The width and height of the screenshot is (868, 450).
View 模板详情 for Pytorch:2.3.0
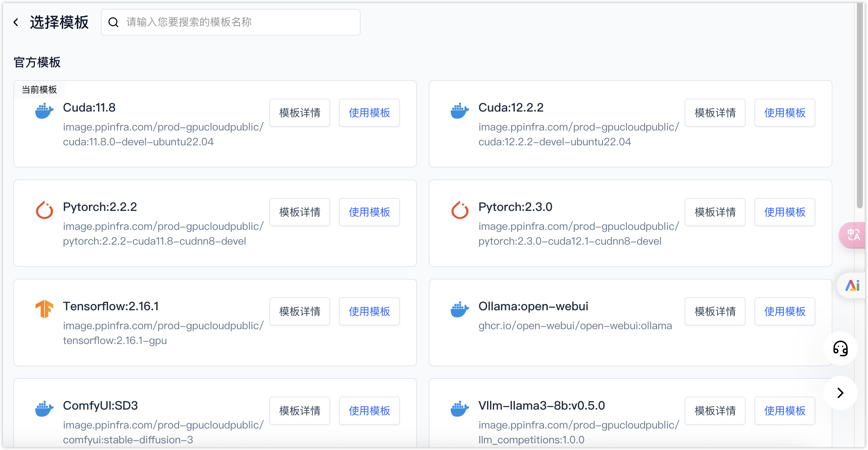715,212
